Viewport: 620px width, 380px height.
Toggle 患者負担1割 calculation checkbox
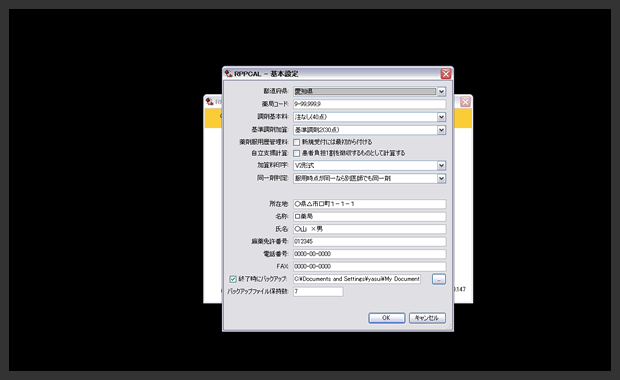[297, 153]
